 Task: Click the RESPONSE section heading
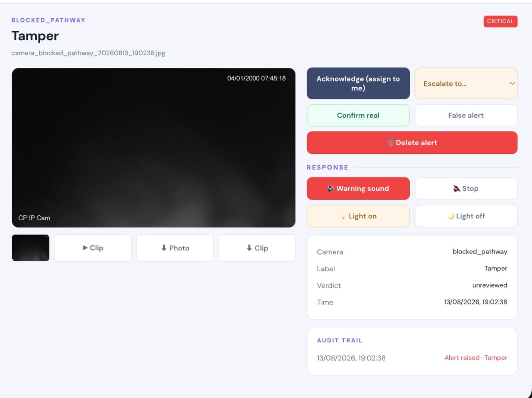(x=328, y=167)
